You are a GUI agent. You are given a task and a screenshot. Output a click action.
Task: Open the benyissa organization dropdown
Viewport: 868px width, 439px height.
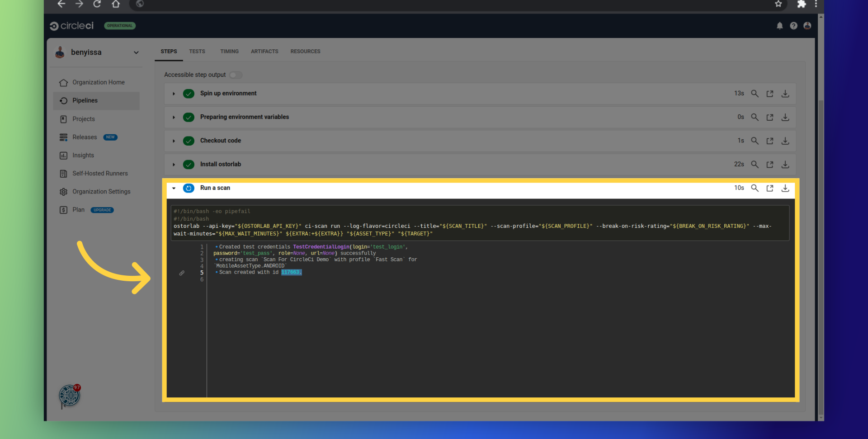(136, 52)
